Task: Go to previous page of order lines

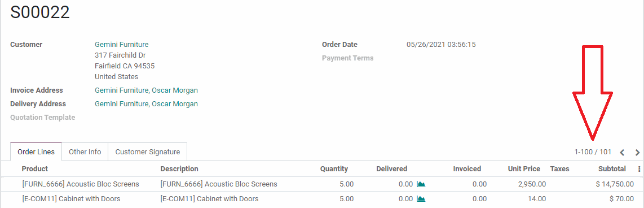Action: (x=622, y=153)
